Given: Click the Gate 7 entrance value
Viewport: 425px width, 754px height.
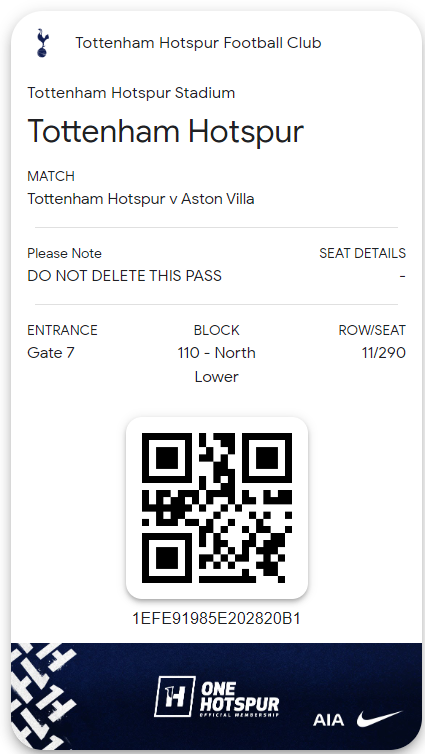Looking at the screenshot, I should [51, 352].
